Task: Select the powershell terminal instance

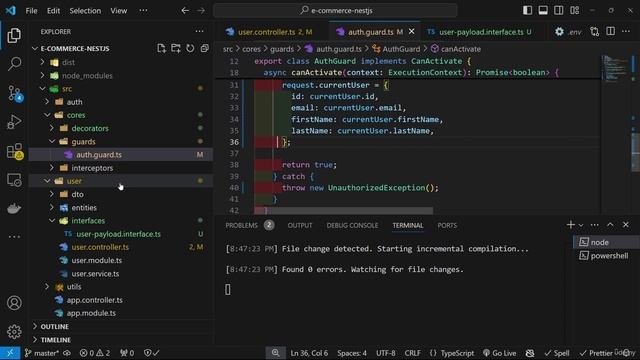Action: tap(606, 256)
